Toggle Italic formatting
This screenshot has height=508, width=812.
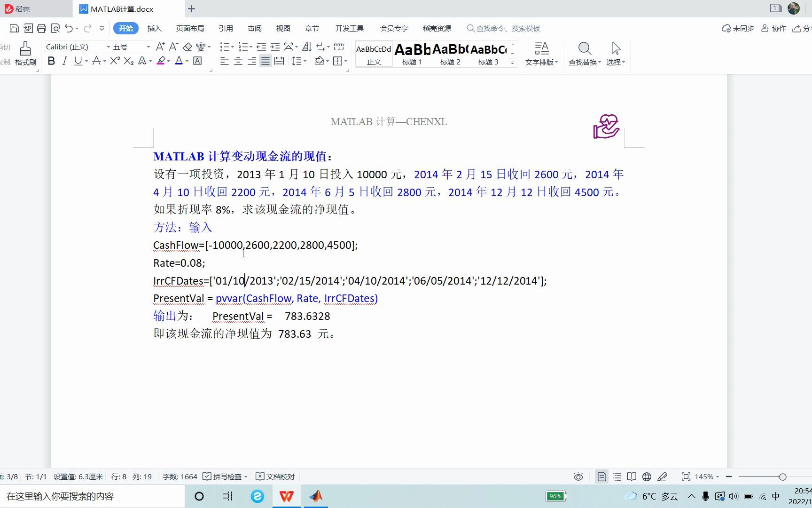65,61
